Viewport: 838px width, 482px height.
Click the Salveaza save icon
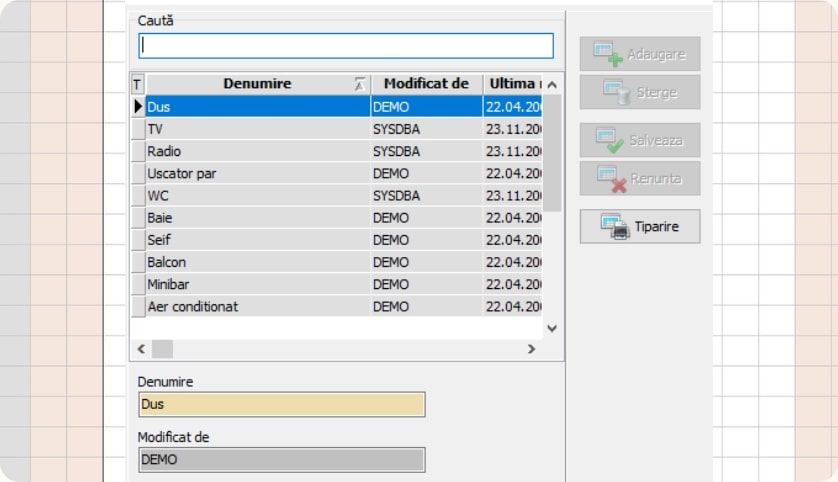(609, 140)
